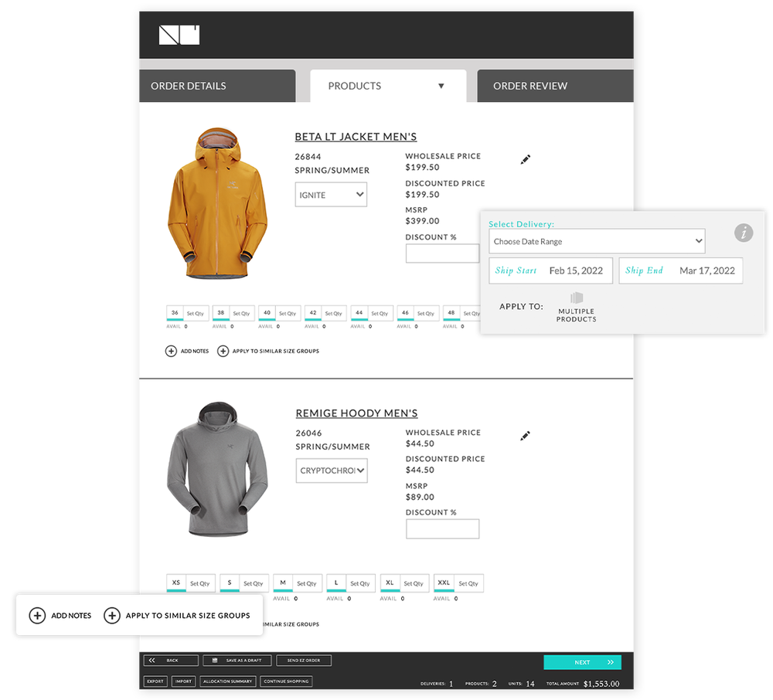Click the style number 26046
Screen dimensions: 773x700
click(308, 433)
